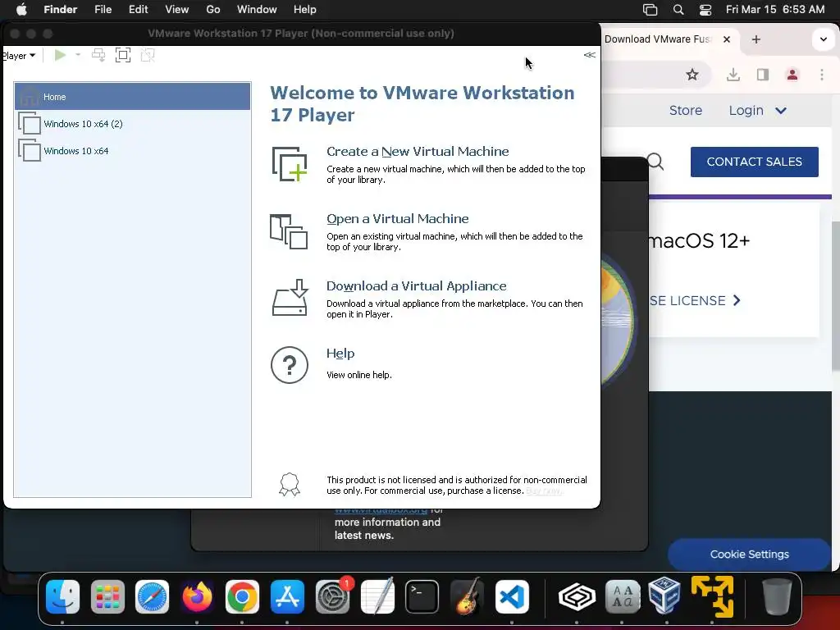
Task: Open Launchpad from the Dock
Action: click(107, 597)
